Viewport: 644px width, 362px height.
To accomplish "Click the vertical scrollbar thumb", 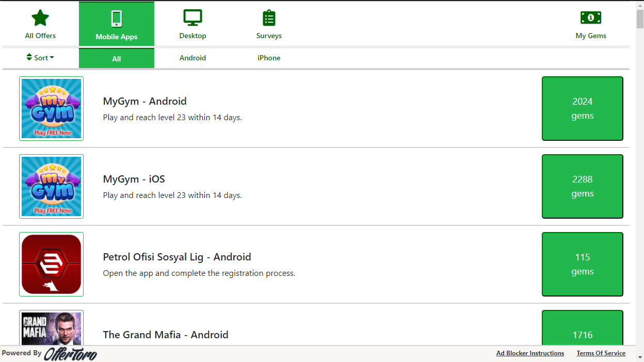I will coord(640,19).
